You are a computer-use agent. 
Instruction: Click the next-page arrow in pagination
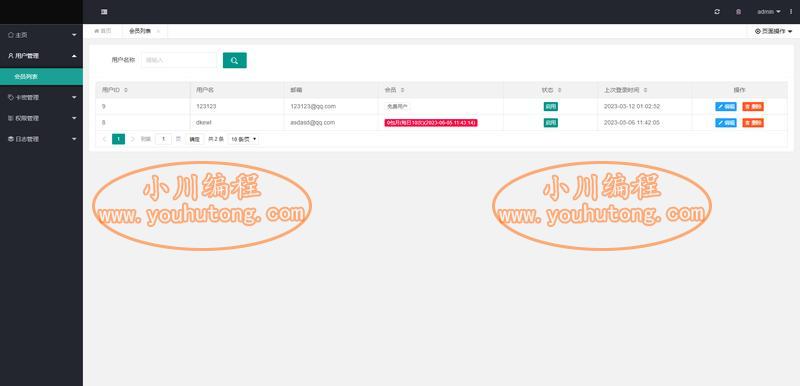[133, 139]
